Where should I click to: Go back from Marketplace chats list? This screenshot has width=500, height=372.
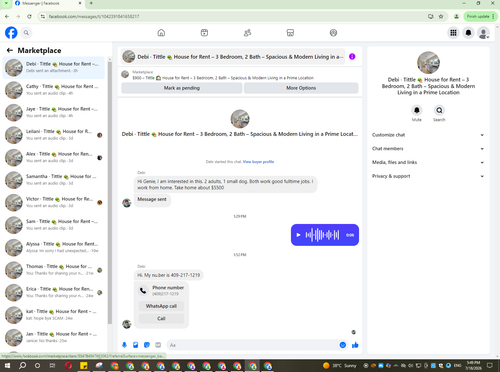[x=10, y=50]
